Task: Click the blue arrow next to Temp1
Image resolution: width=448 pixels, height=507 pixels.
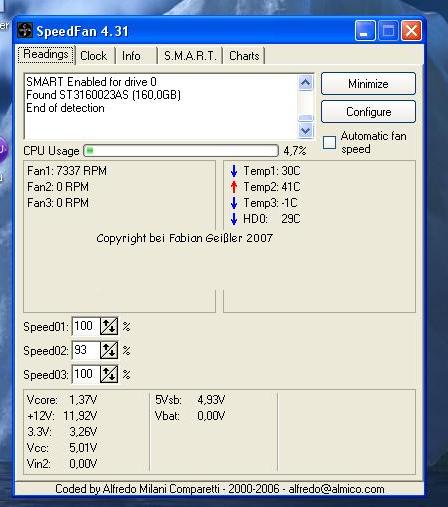Action: [234, 171]
